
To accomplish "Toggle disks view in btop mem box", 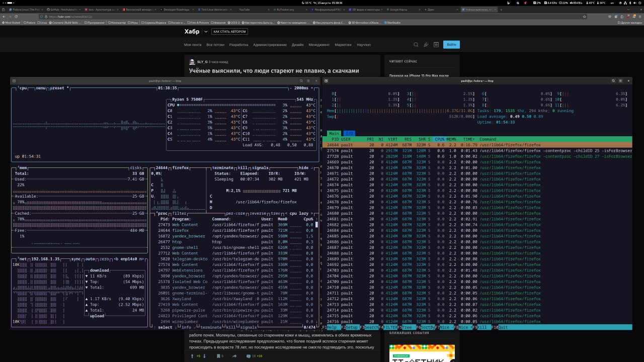I will (x=136, y=168).
